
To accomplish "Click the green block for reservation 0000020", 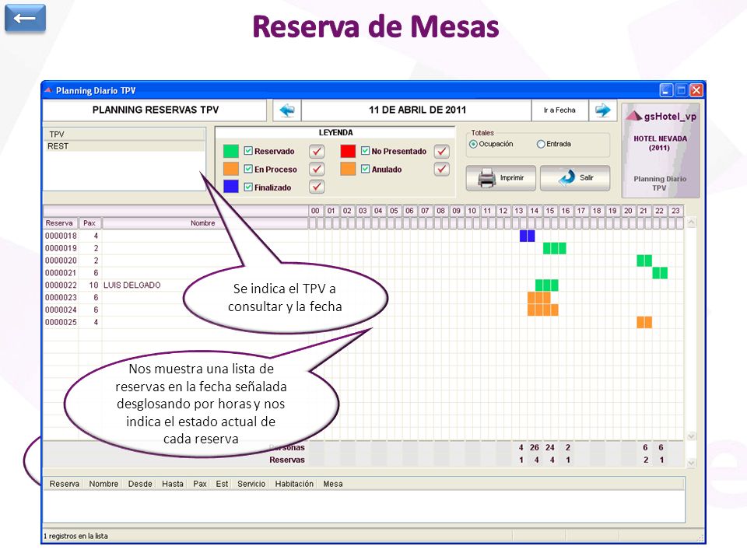I will coord(644,261).
